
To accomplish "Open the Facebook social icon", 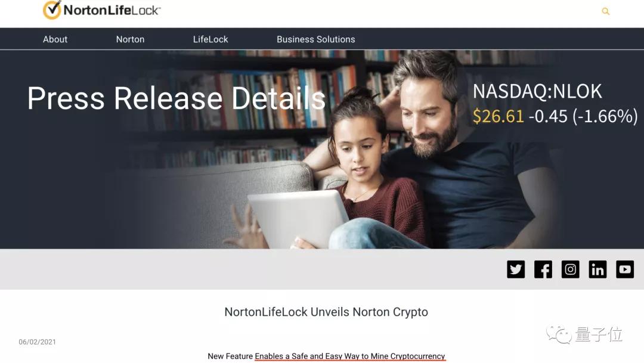I will (x=543, y=269).
